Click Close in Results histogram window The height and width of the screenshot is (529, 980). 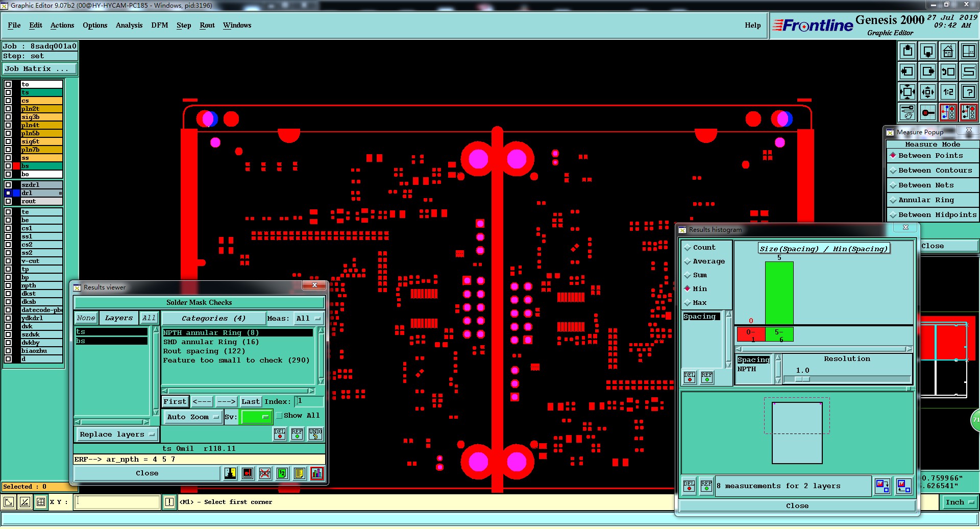coord(797,506)
